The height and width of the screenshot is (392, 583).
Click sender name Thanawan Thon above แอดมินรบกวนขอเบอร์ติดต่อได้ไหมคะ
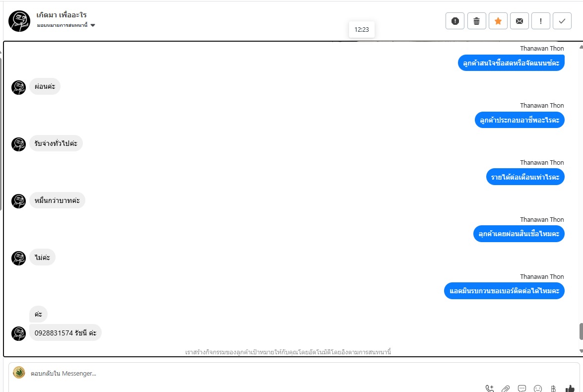click(542, 277)
